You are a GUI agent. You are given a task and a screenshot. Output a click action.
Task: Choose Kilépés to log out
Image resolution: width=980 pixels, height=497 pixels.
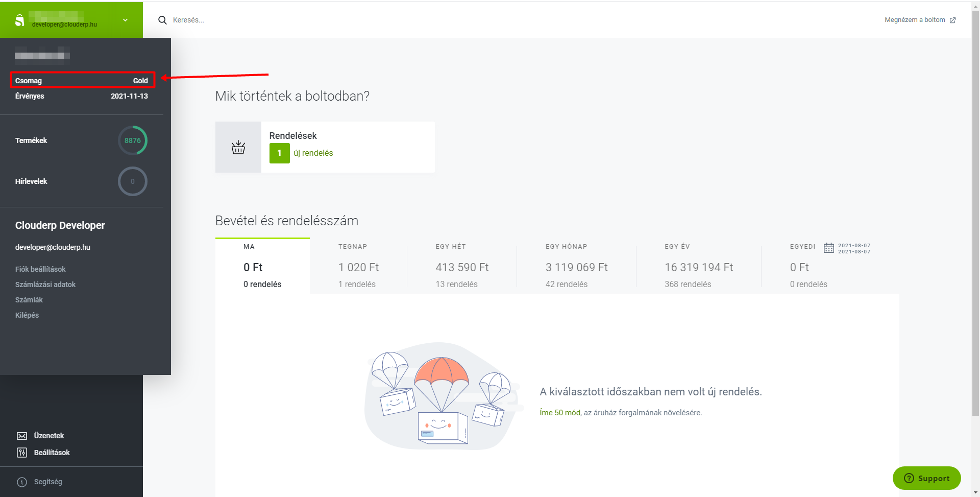(27, 315)
